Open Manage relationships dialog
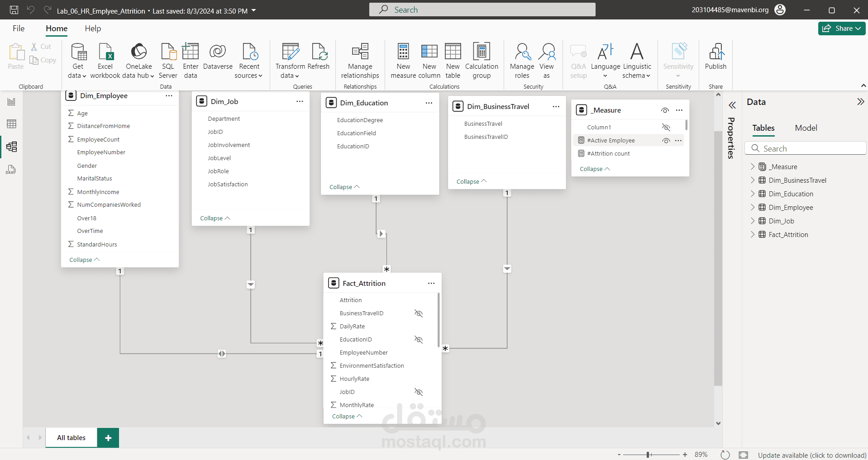 click(360, 61)
